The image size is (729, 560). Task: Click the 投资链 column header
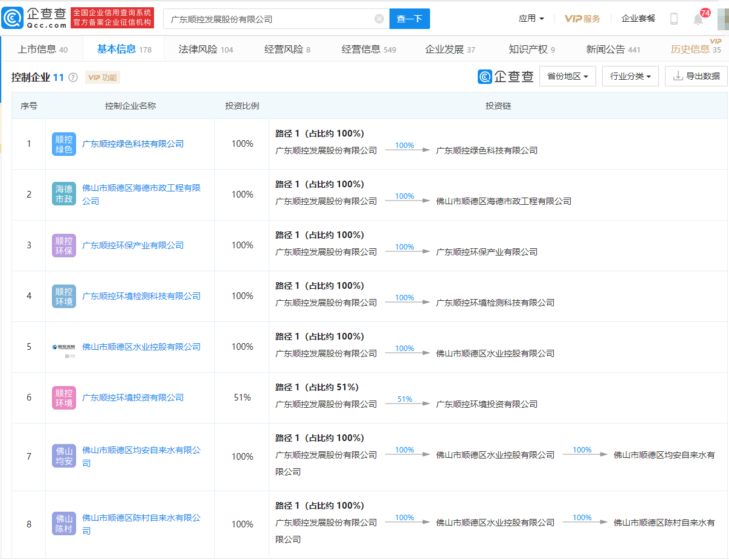[x=498, y=106]
